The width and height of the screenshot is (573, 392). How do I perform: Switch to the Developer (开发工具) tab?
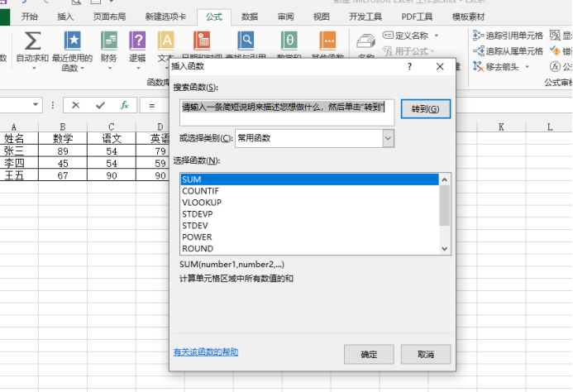pos(365,17)
